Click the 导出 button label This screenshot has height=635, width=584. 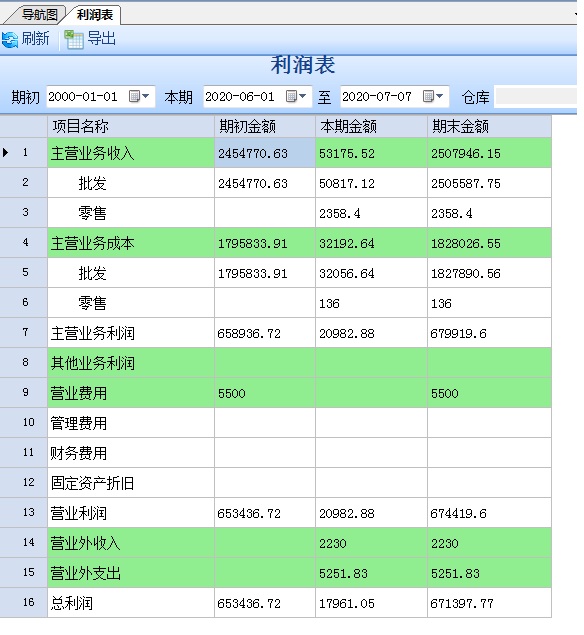tap(102, 39)
